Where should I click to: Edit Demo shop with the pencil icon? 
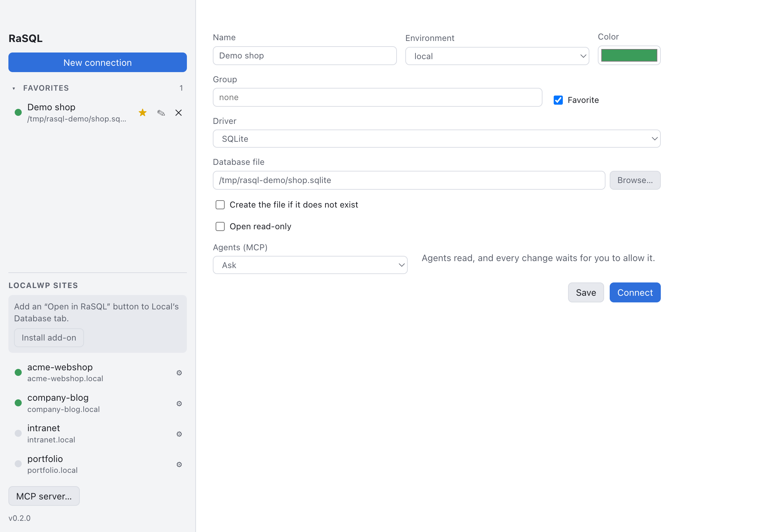tap(161, 113)
